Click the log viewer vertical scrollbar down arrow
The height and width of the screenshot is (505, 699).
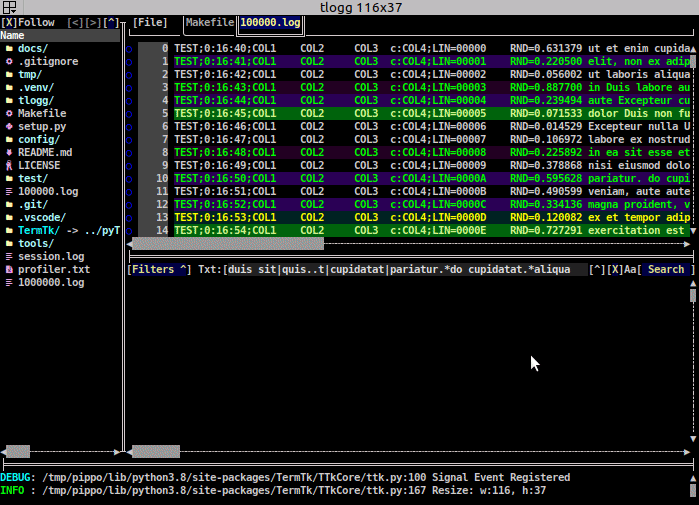pos(693,231)
